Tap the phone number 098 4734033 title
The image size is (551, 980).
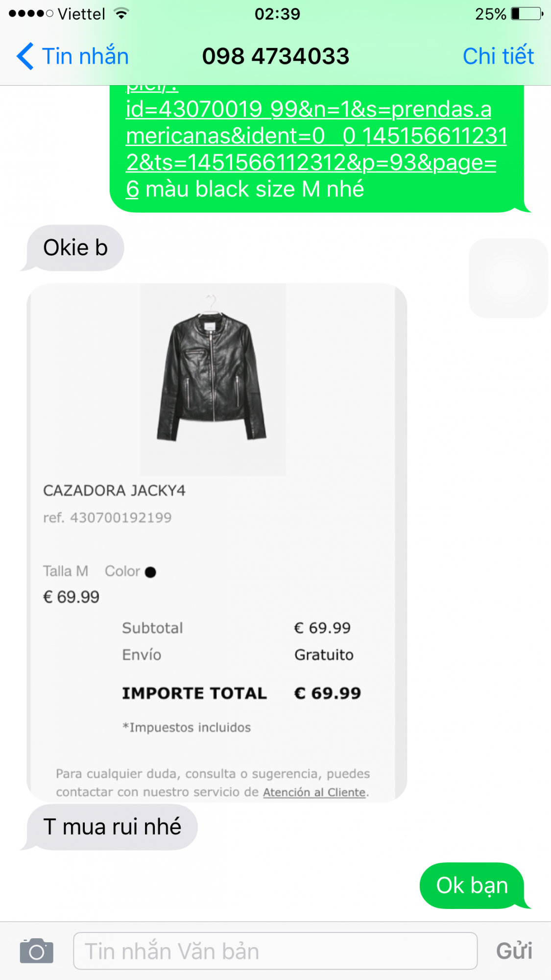(x=276, y=56)
